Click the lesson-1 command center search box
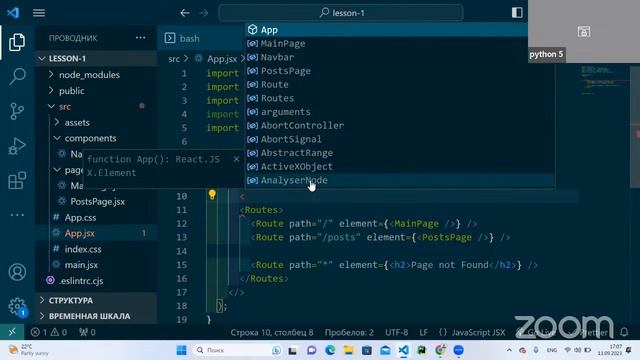Viewport: 640px width, 360px height. click(341, 13)
